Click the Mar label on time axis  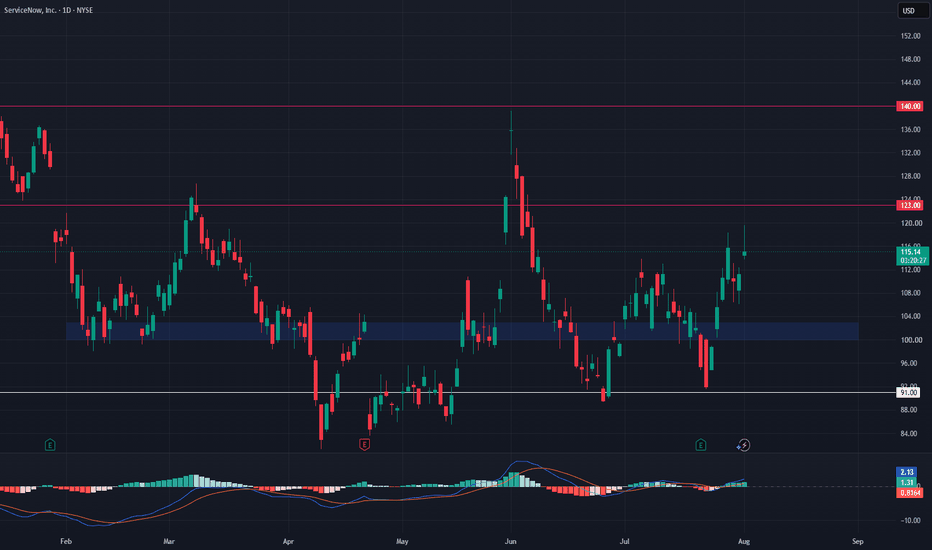(x=169, y=541)
